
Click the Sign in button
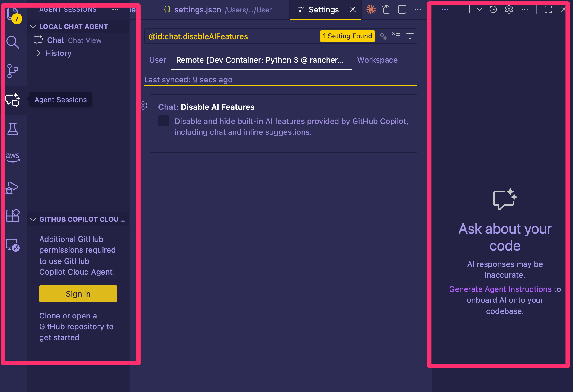point(78,294)
